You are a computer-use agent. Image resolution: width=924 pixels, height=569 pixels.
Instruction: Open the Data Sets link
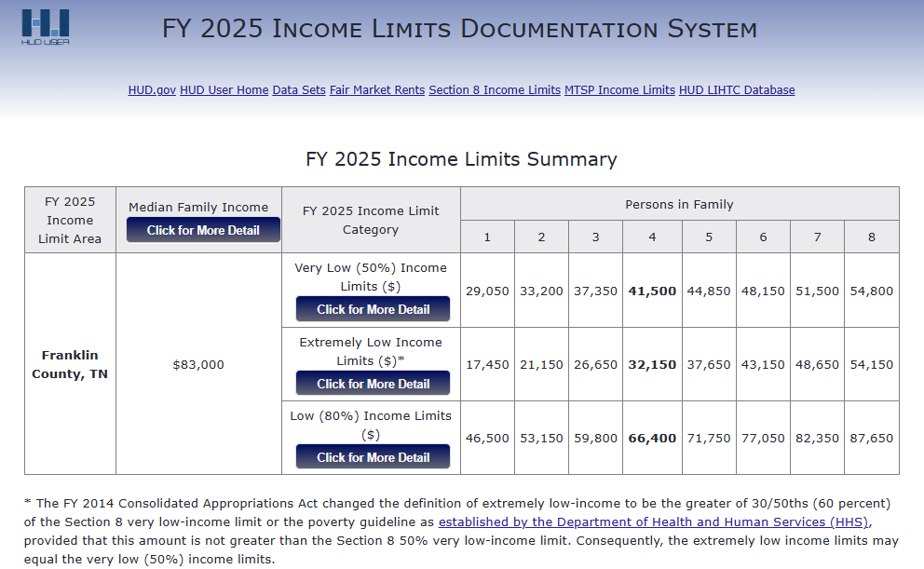tap(299, 90)
